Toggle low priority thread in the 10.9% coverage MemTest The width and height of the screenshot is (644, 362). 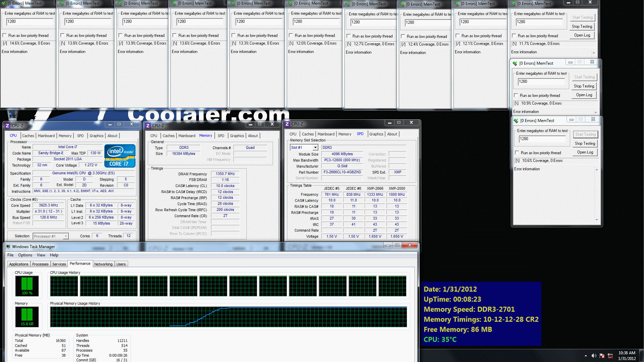coord(516,96)
